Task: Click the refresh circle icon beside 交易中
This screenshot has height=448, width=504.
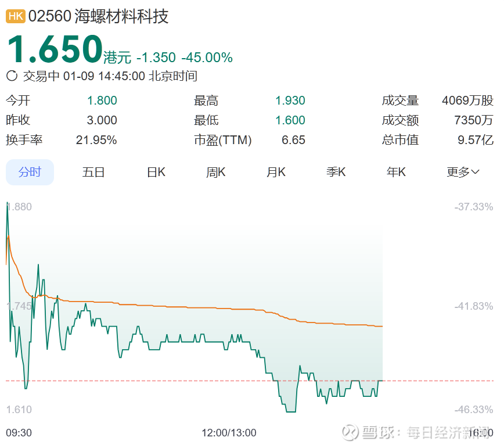Action: pos(12,76)
